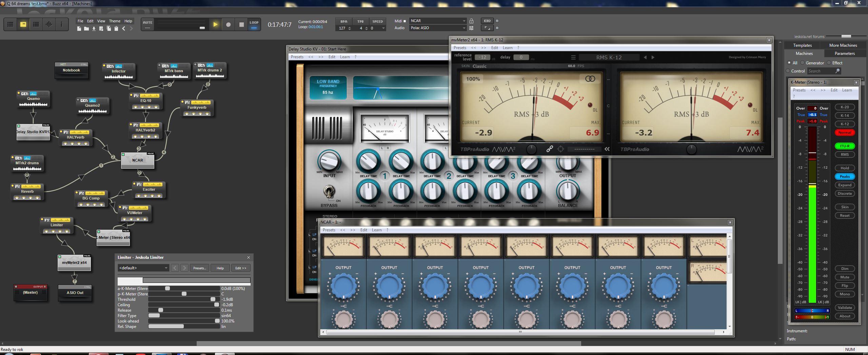Open the pattern editor view icon
Image resolution: width=868 pixels, height=355 pixels.
(x=10, y=24)
